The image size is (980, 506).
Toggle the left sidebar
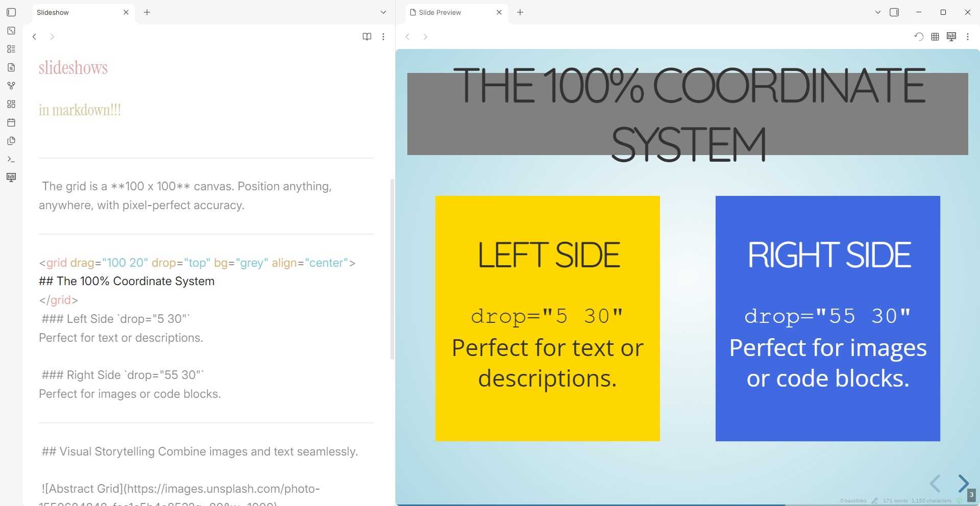(x=11, y=12)
